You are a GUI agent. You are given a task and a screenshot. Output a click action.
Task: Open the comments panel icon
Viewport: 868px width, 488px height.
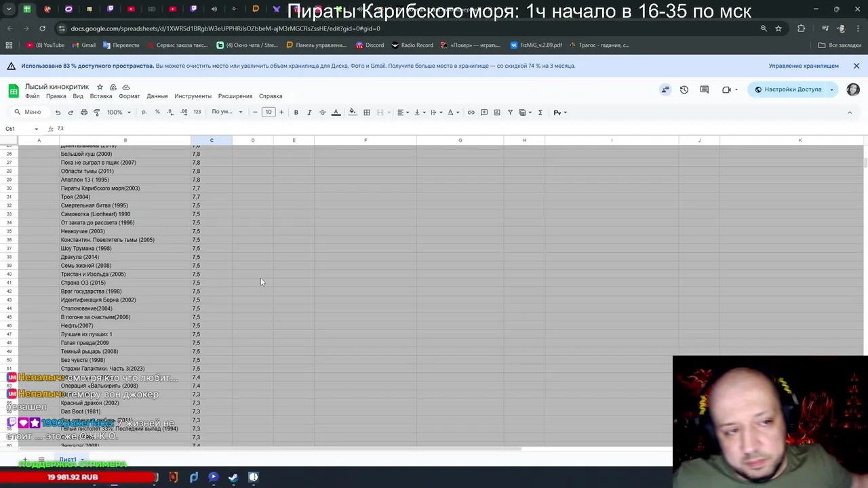tap(705, 89)
